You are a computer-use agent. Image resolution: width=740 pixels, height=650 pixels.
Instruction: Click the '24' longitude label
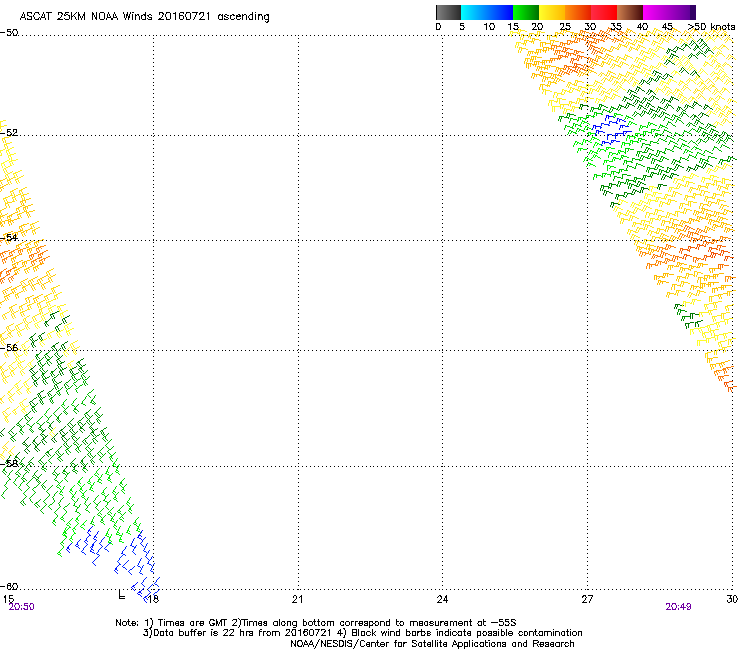(x=442, y=599)
